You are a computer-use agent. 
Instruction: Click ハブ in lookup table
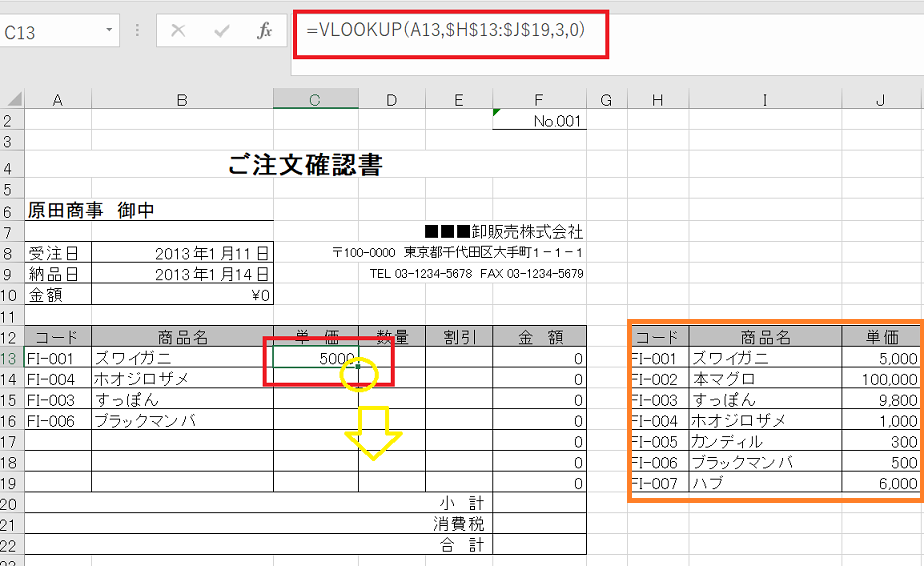pyautogui.click(x=765, y=483)
